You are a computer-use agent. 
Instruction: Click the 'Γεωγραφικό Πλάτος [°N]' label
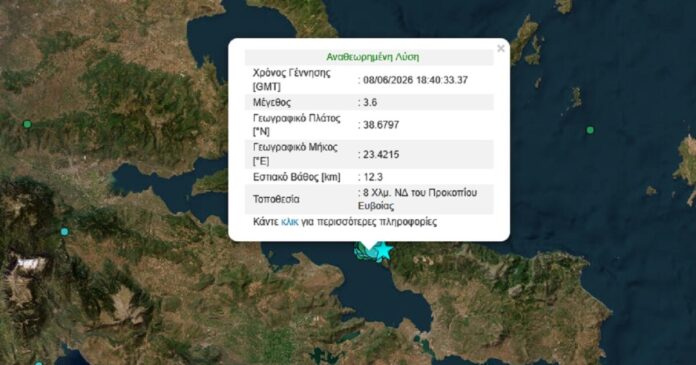tap(297, 125)
